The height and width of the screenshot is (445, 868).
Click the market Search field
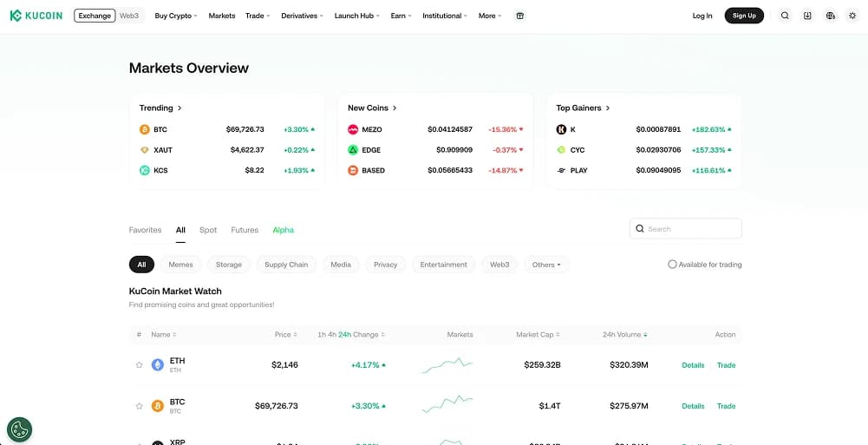pyautogui.click(x=685, y=229)
